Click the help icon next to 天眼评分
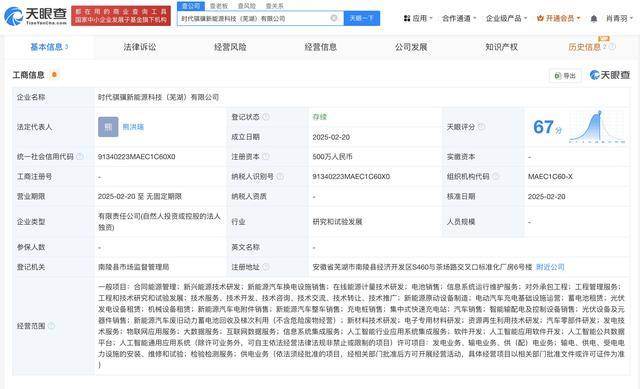640x389 pixels. point(481,127)
